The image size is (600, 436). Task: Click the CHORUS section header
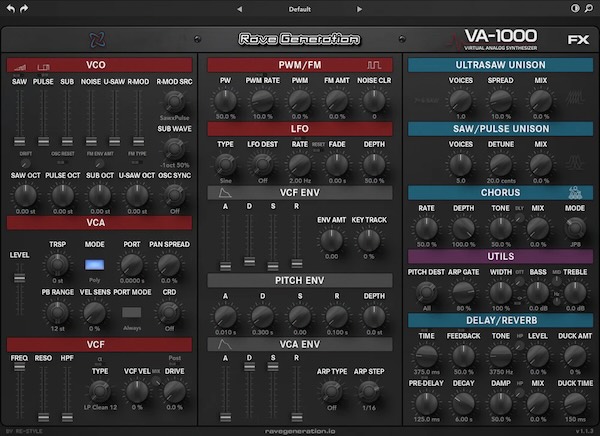tap(501, 193)
